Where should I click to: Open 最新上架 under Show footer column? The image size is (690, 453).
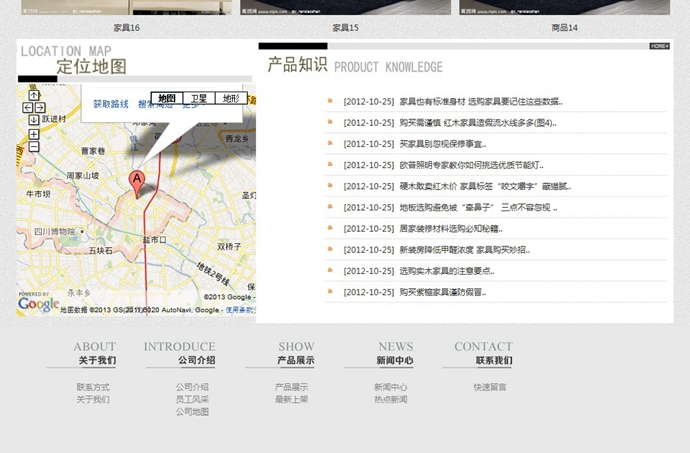pyautogui.click(x=291, y=399)
